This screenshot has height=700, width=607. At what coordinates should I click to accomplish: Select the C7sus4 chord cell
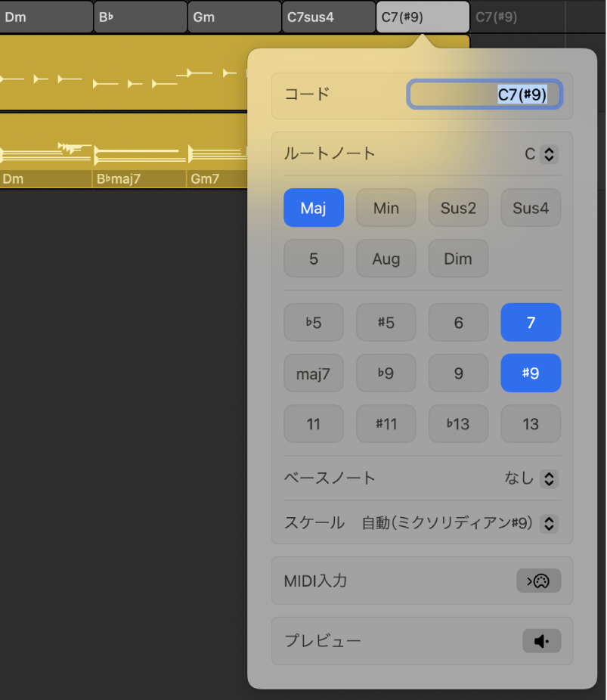[x=325, y=16]
